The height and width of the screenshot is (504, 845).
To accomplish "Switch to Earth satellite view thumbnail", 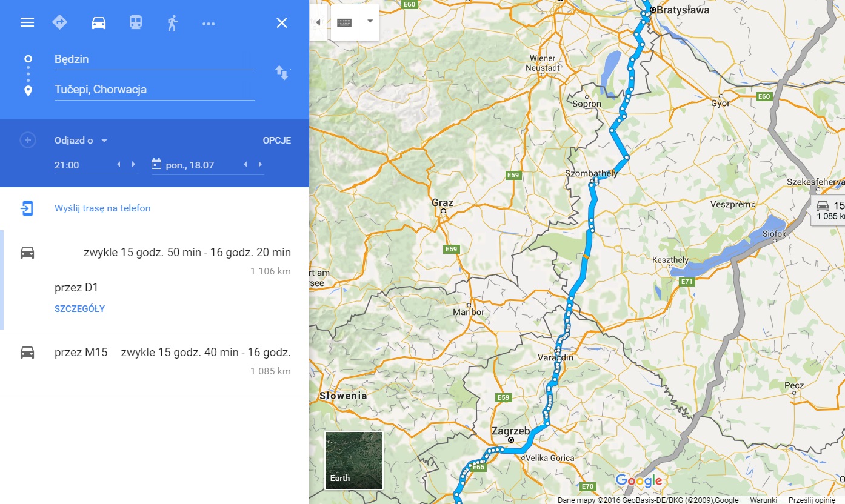I will click(x=354, y=460).
